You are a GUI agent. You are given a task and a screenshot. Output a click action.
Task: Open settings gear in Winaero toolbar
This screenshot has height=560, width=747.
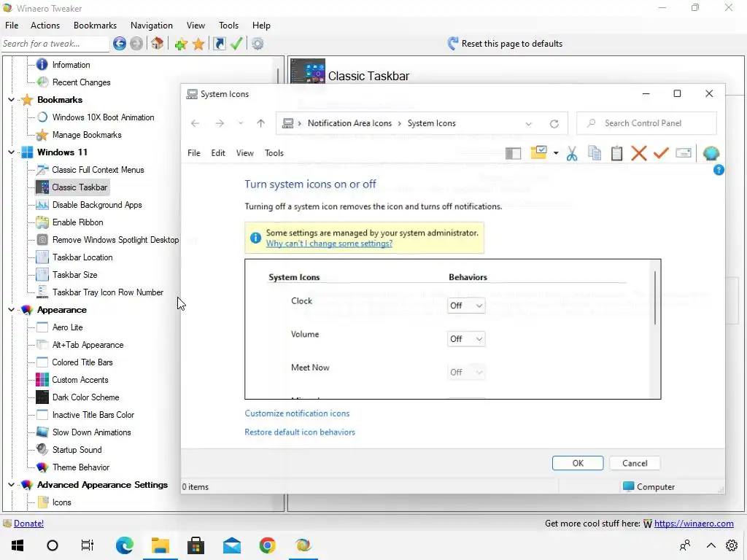[258, 44]
